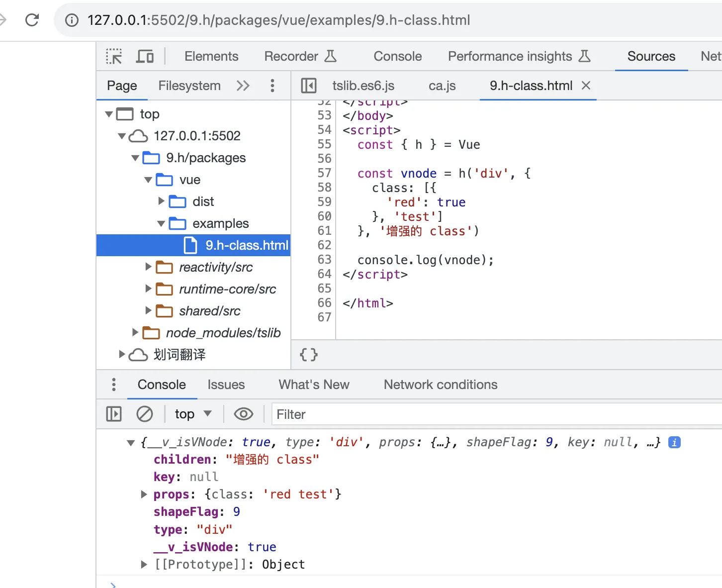The height and width of the screenshot is (588, 722).
Task: Expand the props object entry
Action: point(144,494)
